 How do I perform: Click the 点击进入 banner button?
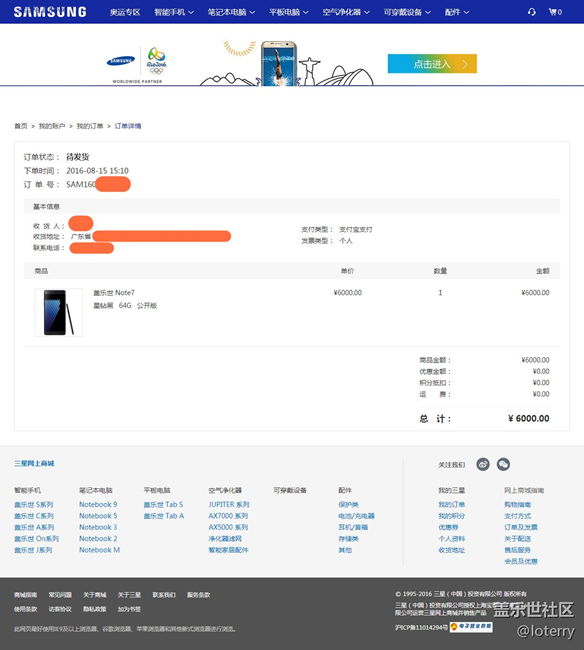tap(432, 64)
